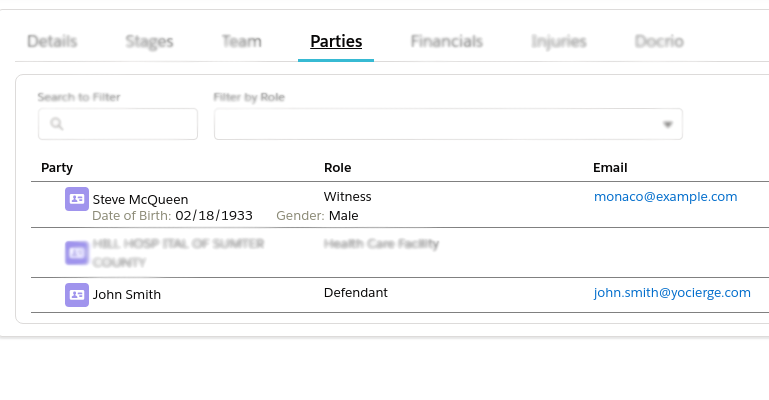The height and width of the screenshot is (400, 769).
Task: Open the Financials tab
Action: [446, 42]
